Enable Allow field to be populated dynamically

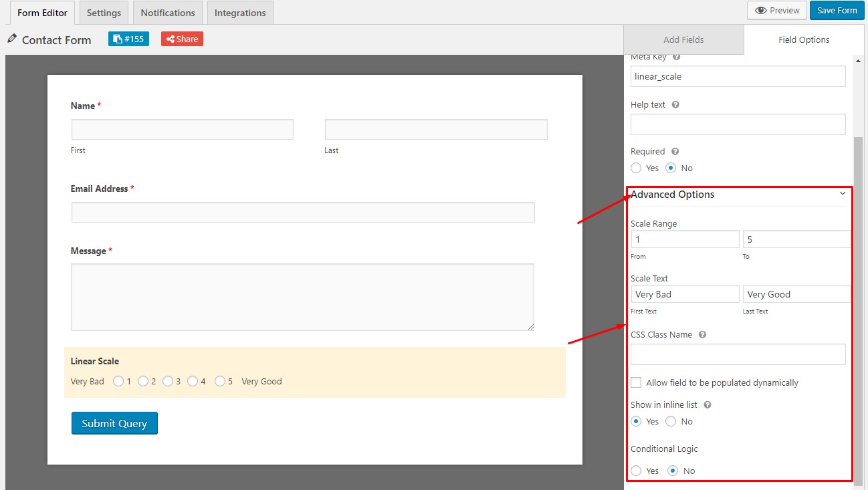tap(636, 383)
